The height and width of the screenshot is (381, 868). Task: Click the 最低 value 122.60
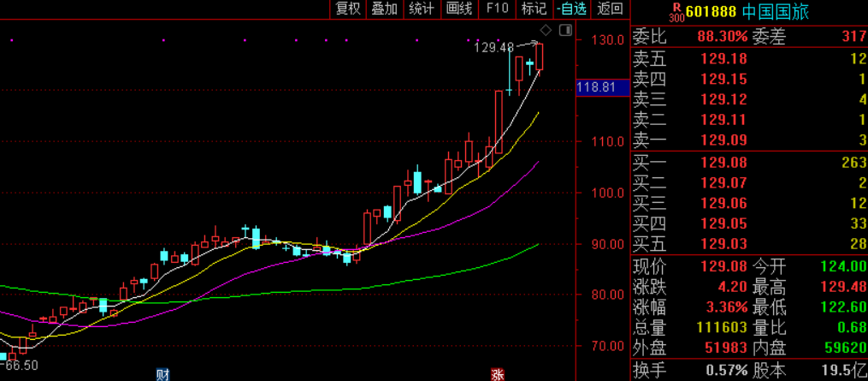click(x=843, y=307)
